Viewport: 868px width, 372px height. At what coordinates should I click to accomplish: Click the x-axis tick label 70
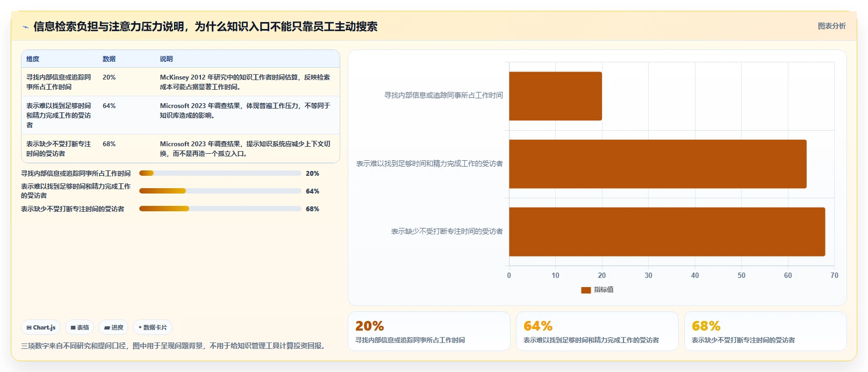(x=834, y=275)
